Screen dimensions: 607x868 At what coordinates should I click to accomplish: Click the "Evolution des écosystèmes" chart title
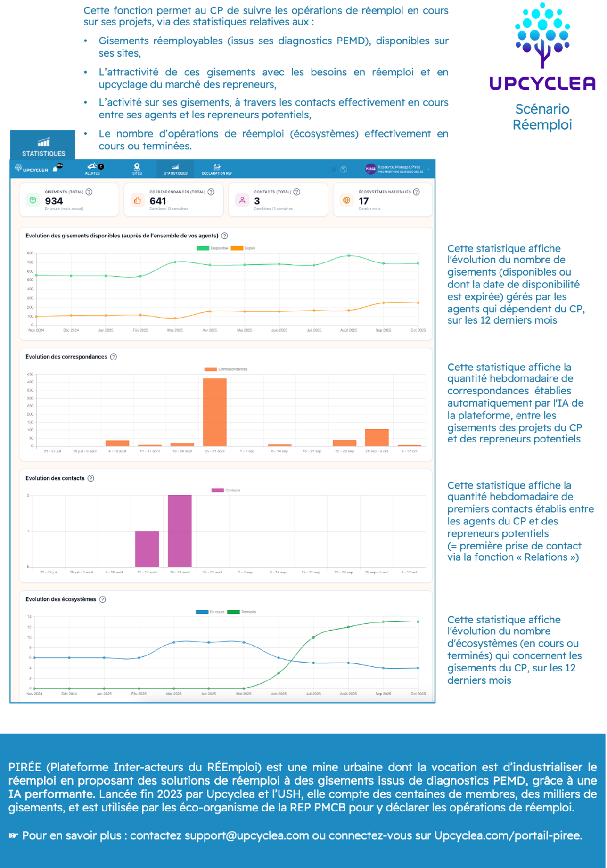61,599
